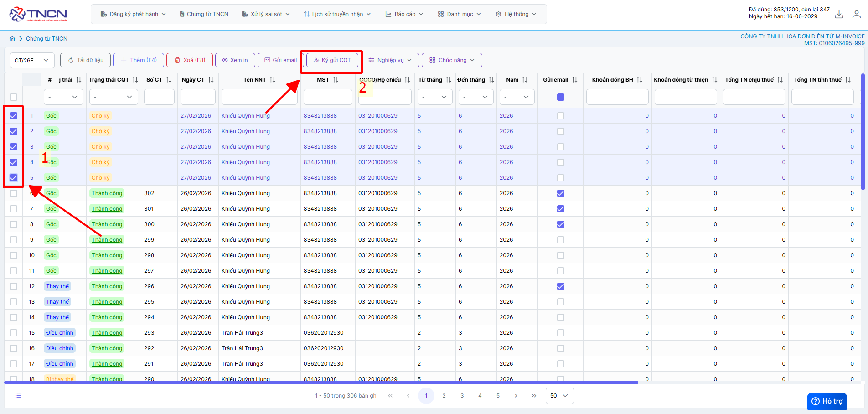868x414 pixels.
Task: Uncheck the row 1 selection checkbox
Action: [x=14, y=116]
